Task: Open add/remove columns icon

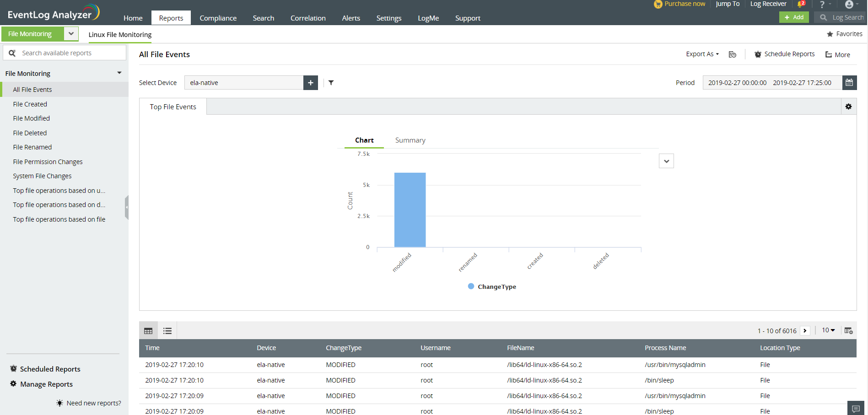Action: 848,330
